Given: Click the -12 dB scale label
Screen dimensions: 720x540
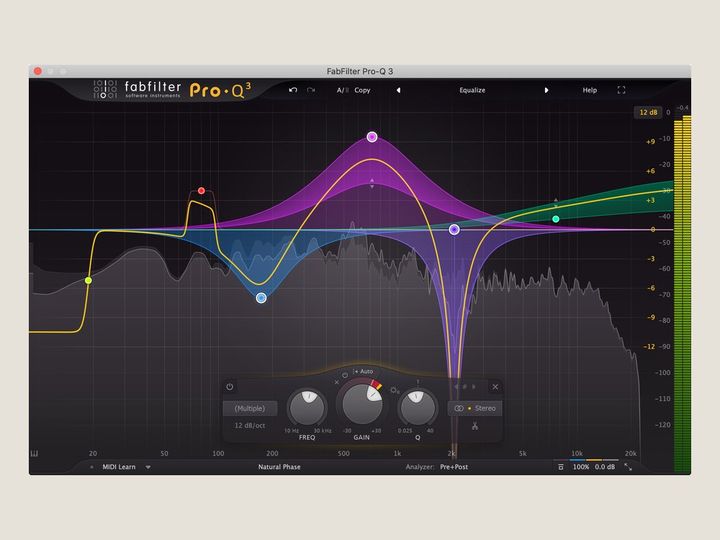Looking at the screenshot, I should point(649,346).
